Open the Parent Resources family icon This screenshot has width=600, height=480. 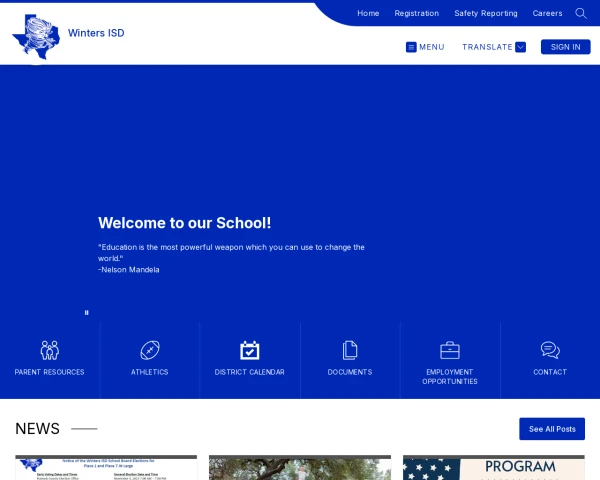pyautogui.click(x=50, y=350)
